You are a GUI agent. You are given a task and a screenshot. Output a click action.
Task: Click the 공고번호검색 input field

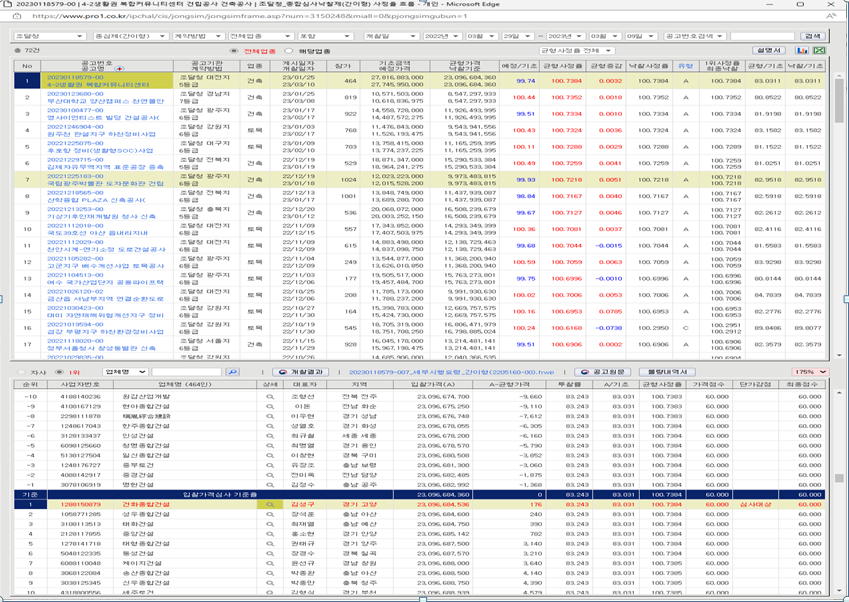click(761, 34)
